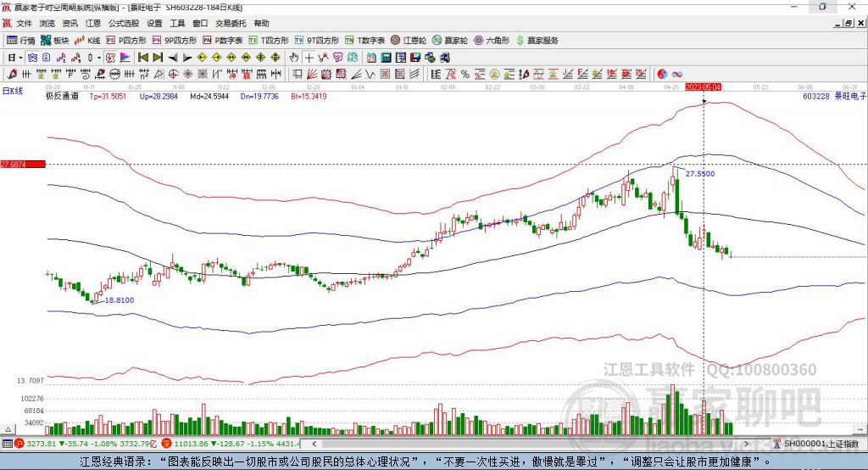Open the 公式选股 menu
Screen dimensions: 868x470
pyautogui.click(x=124, y=23)
